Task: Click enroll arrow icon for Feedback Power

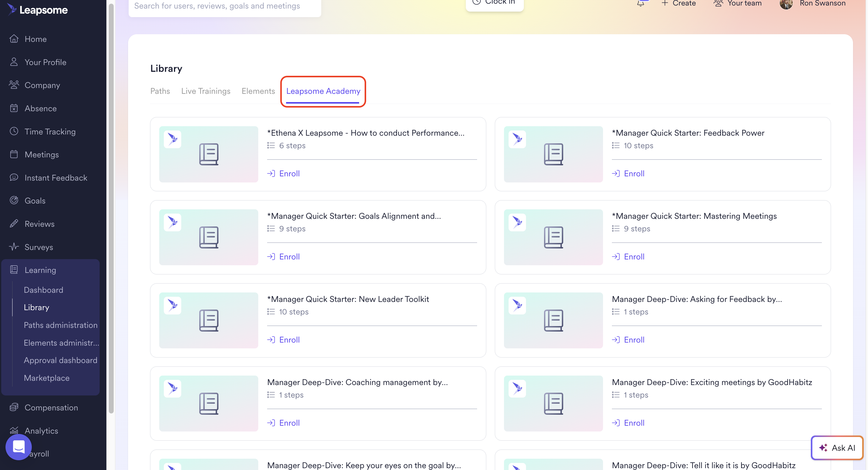Action: point(616,174)
